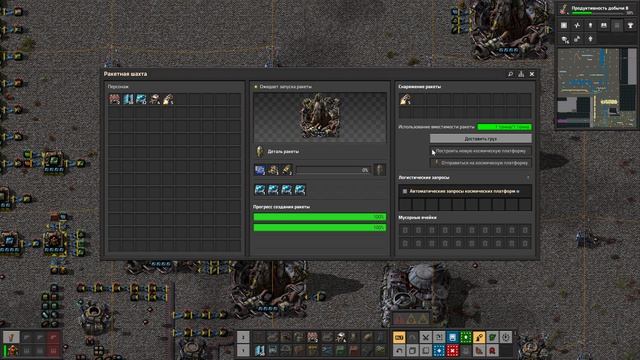
Task: Click the weapon slot in bottom-left panel
Action: [11, 337]
